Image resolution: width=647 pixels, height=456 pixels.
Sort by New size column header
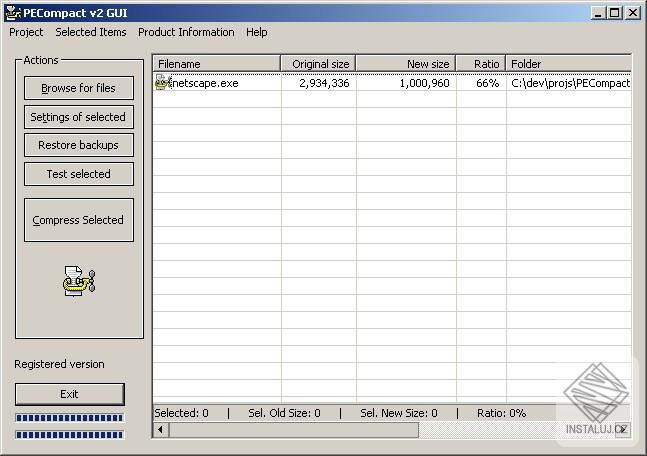[406, 64]
